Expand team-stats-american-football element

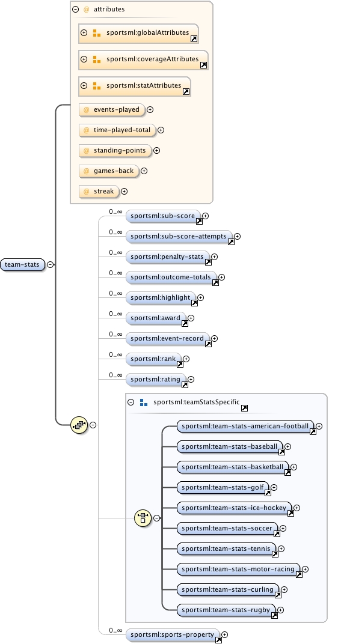click(319, 427)
